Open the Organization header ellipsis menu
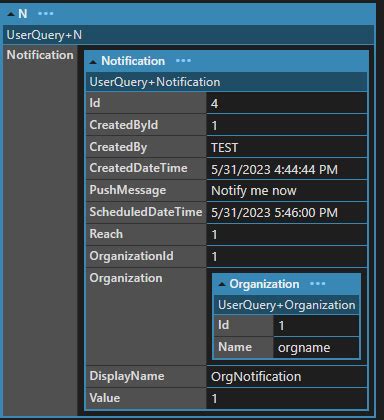384x420 pixels. click(317, 284)
